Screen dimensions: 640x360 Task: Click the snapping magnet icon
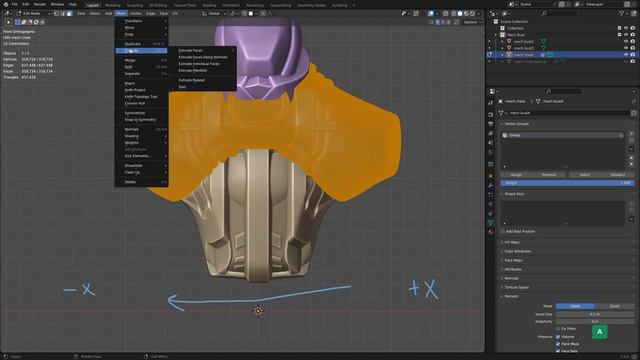pyautogui.click(x=244, y=13)
